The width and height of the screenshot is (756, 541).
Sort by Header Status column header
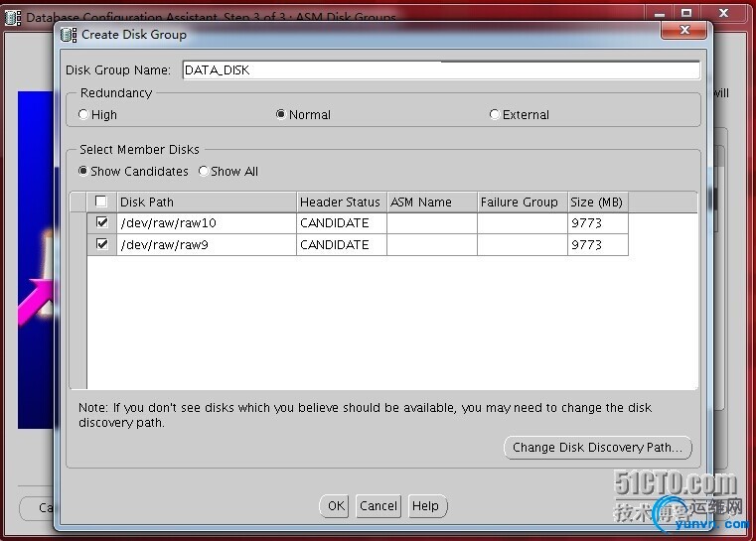click(342, 202)
